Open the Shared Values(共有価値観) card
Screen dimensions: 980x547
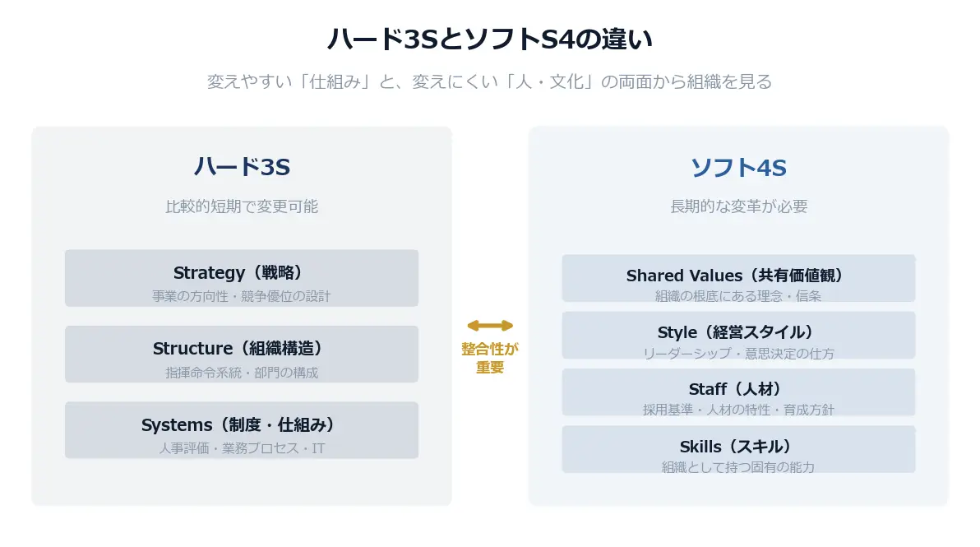pyautogui.click(x=738, y=276)
